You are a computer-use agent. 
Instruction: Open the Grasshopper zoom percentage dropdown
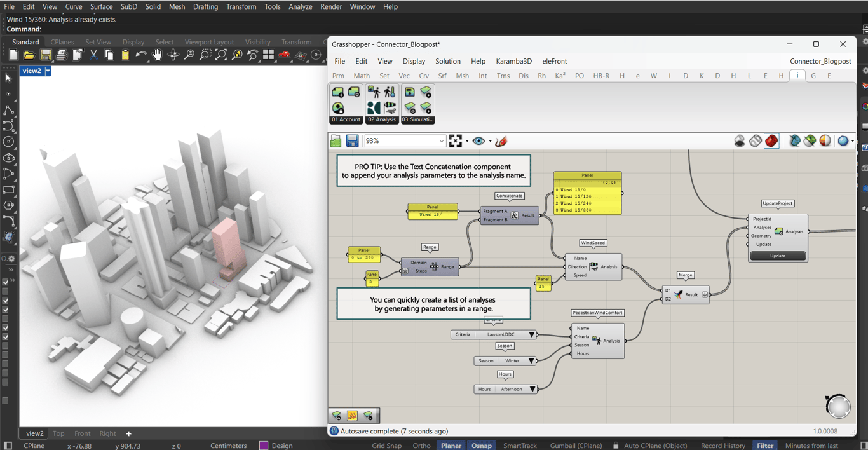click(x=441, y=141)
